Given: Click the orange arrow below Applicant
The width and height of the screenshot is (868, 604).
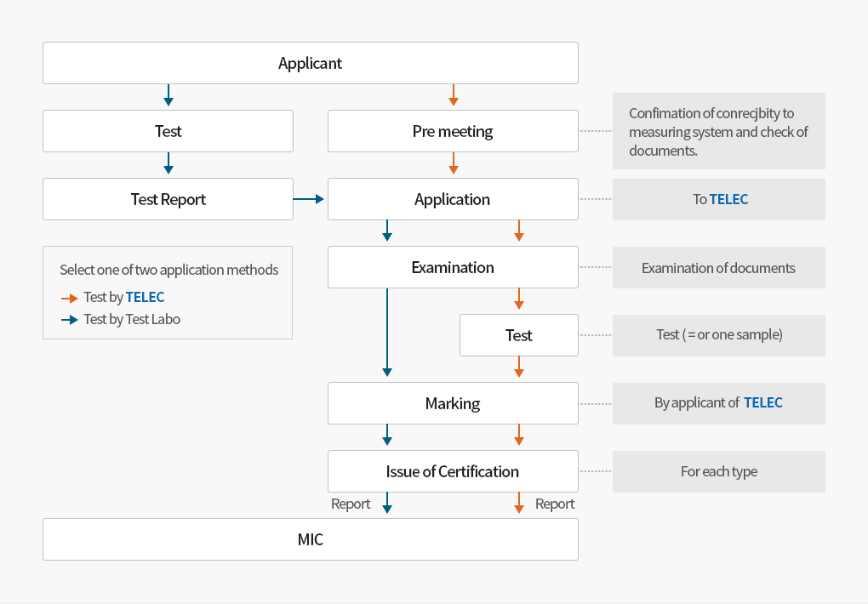Looking at the screenshot, I should click(454, 94).
